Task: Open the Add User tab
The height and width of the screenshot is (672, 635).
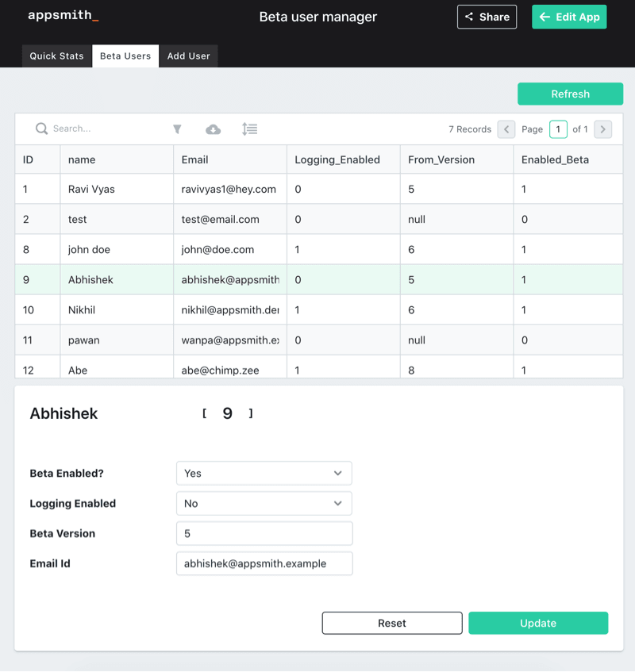Action: pyautogui.click(x=188, y=56)
